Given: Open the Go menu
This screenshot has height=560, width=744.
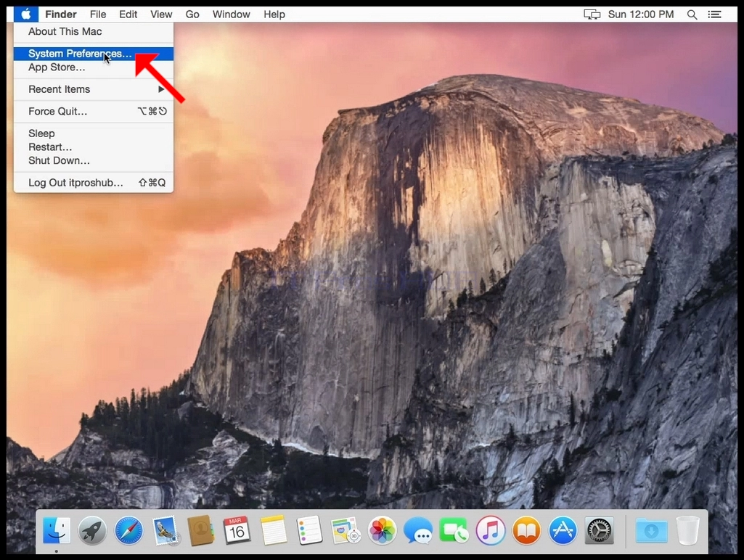Looking at the screenshot, I should [192, 15].
